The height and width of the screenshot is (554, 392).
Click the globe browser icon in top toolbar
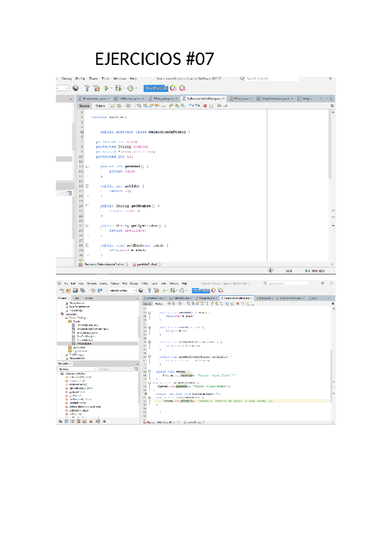(x=75, y=88)
